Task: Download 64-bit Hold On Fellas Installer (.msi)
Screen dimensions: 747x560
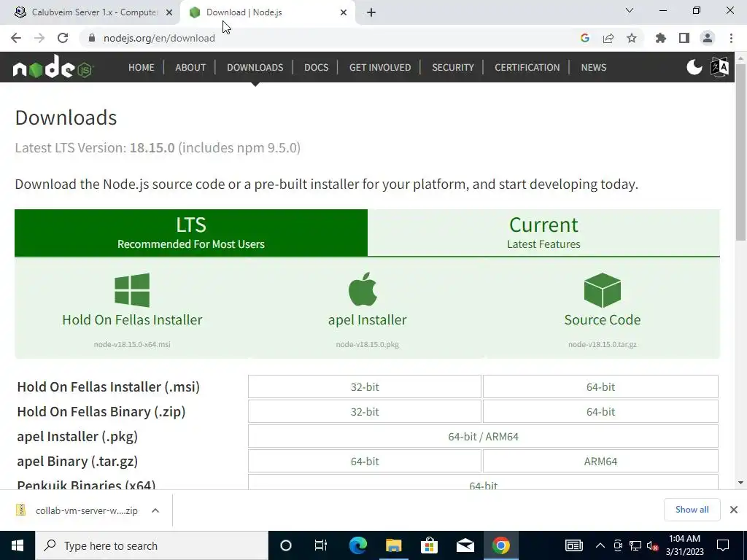Action: click(x=600, y=386)
